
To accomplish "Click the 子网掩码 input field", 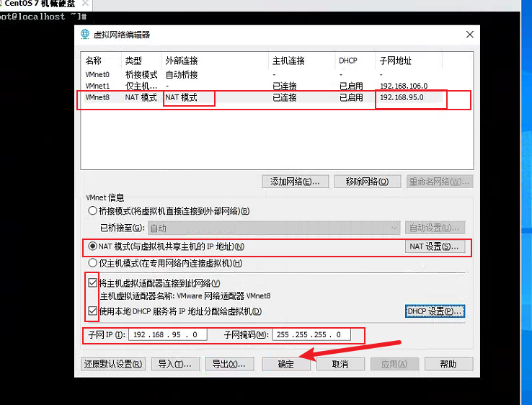I will click(311, 334).
